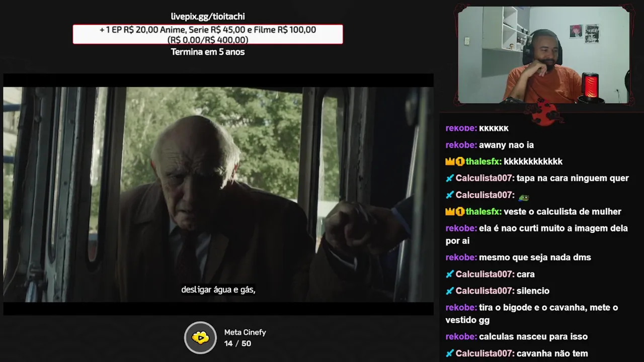Click sword badge next to 'tapa na cara ninguem quer'
Viewport: 644px width, 362px height.
pyautogui.click(x=450, y=178)
